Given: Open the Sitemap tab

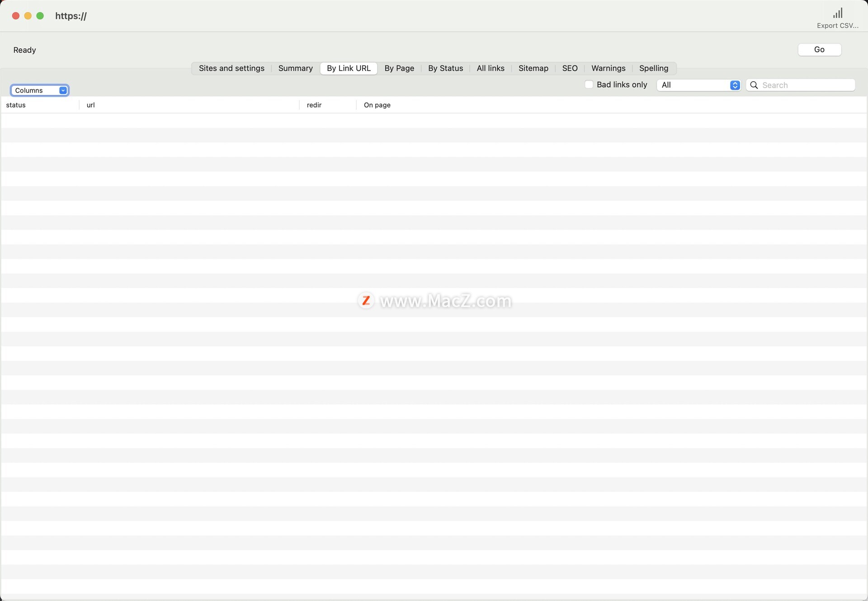Looking at the screenshot, I should pyautogui.click(x=533, y=68).
